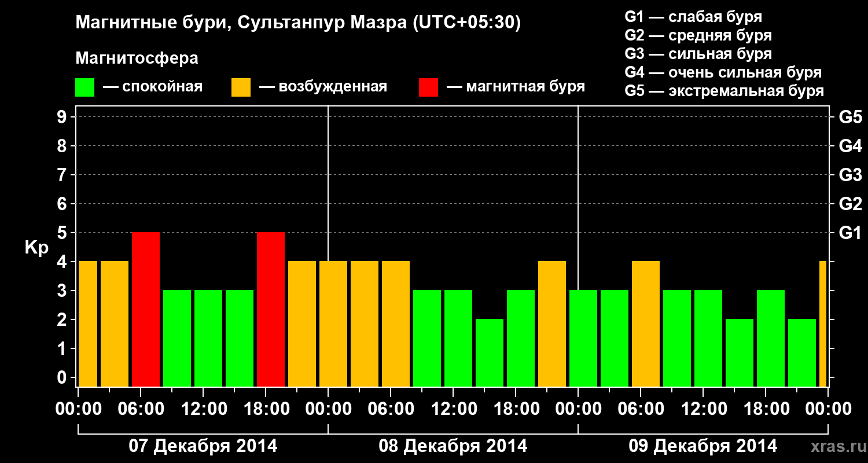This screenshot has height=463, width=868.
Task: Click the red 'магнитная буря' legend swatch
Action: pyautogui.click(x=429, y=87)
